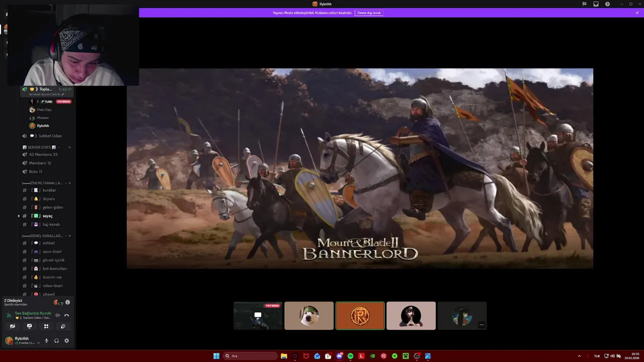
Task: Select the praying figure participant tile
Action: click(411, 316)
